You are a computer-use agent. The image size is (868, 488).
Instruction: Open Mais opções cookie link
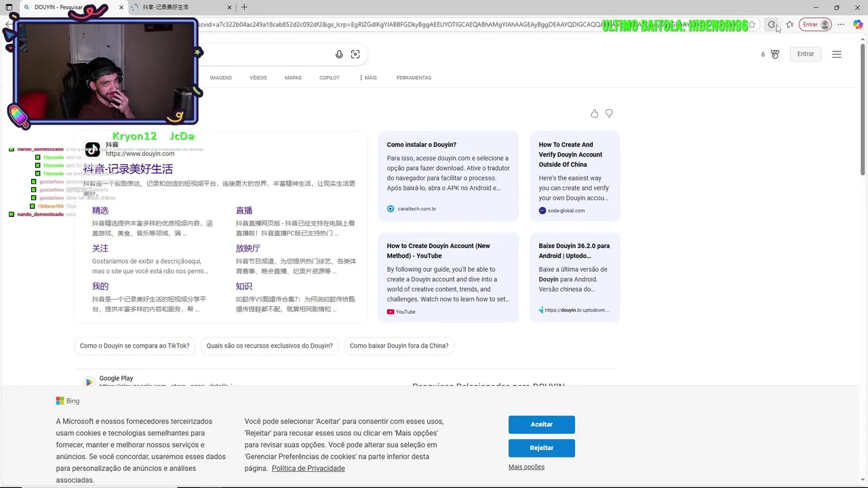click(526, 467)
